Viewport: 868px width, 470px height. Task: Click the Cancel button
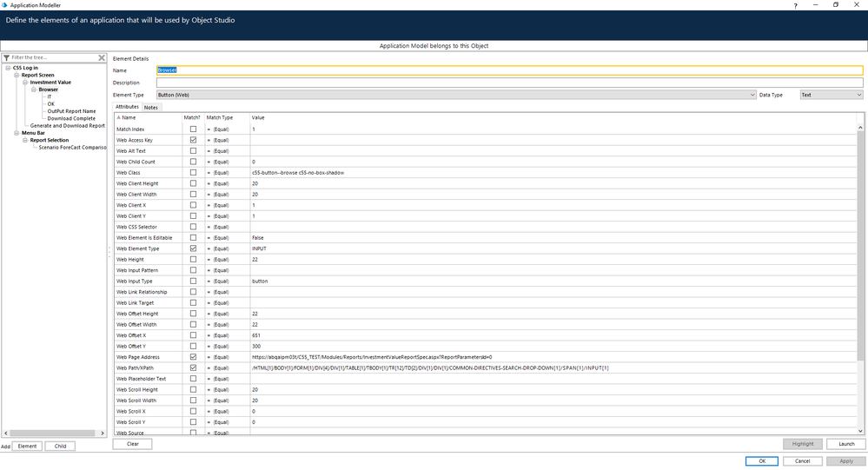click(x=802, y=461)
